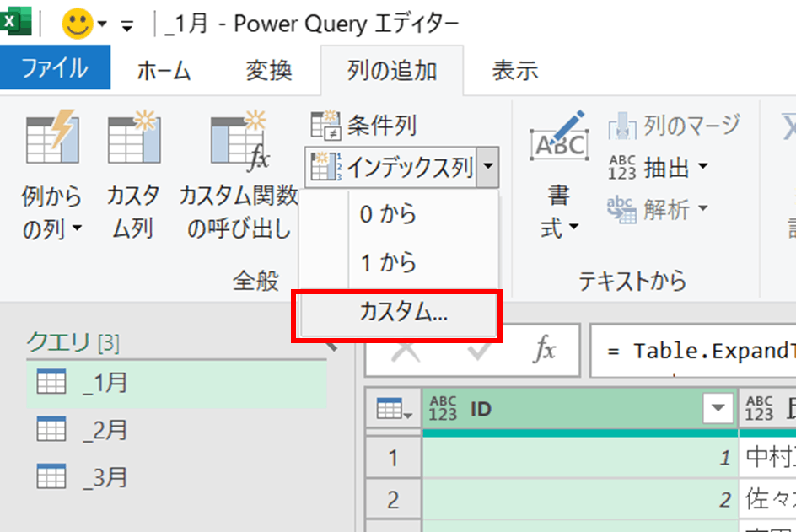Open the ID column filter dropdown
Viewport: 796px width, 532px height.
(x=718, y=407)
